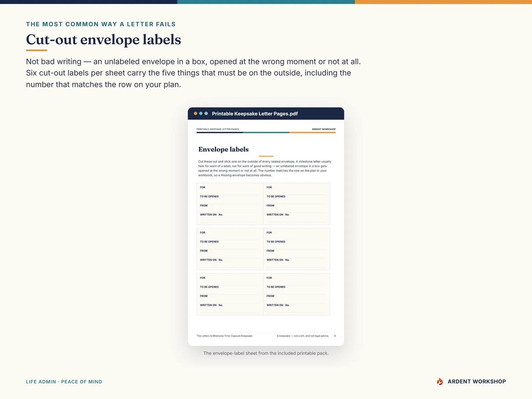
Task: Click the PDF footer 'The Letters & Milestone Time-Capsule Keepsake'
Action: click(224, 336)
